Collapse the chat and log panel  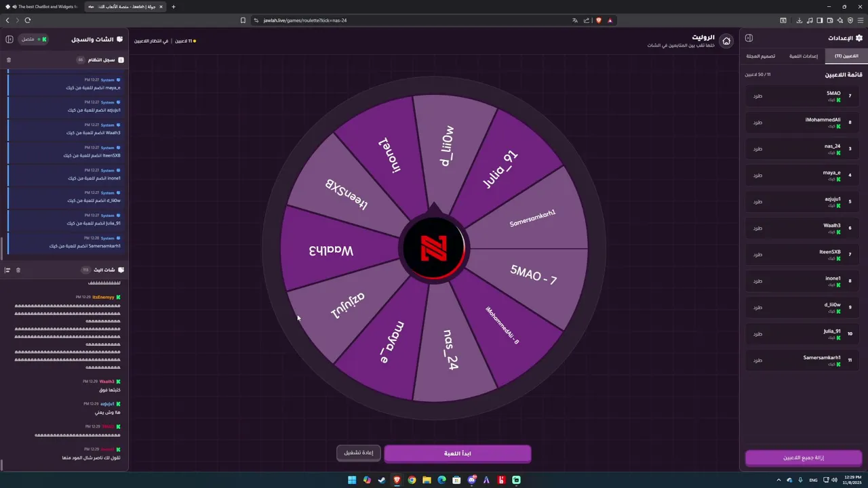pyautogui.click(x=9, y=39)
